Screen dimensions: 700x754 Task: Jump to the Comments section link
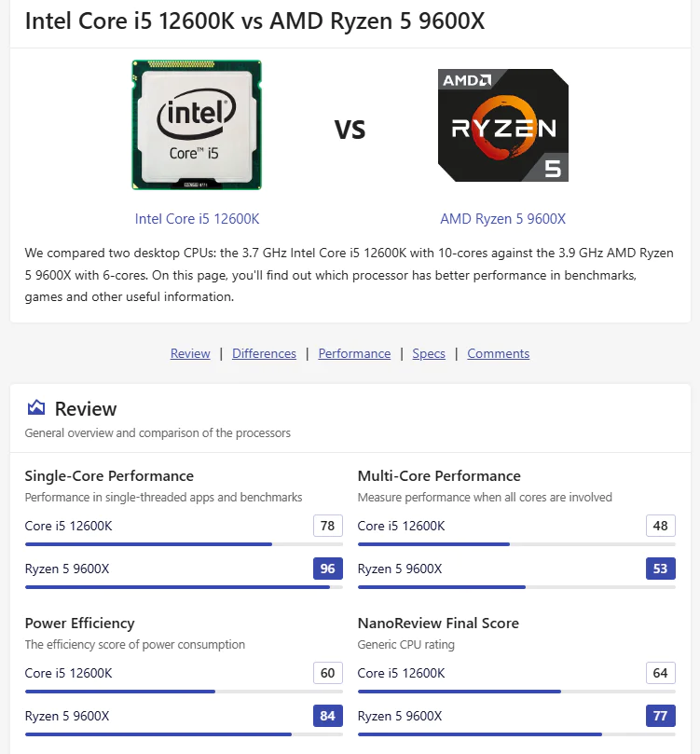[498, 354]
